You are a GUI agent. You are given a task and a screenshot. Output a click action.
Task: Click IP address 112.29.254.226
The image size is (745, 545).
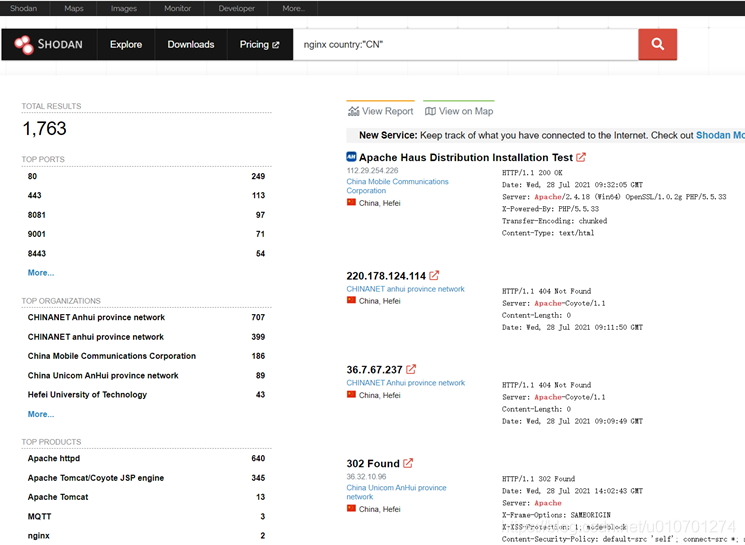372,171
